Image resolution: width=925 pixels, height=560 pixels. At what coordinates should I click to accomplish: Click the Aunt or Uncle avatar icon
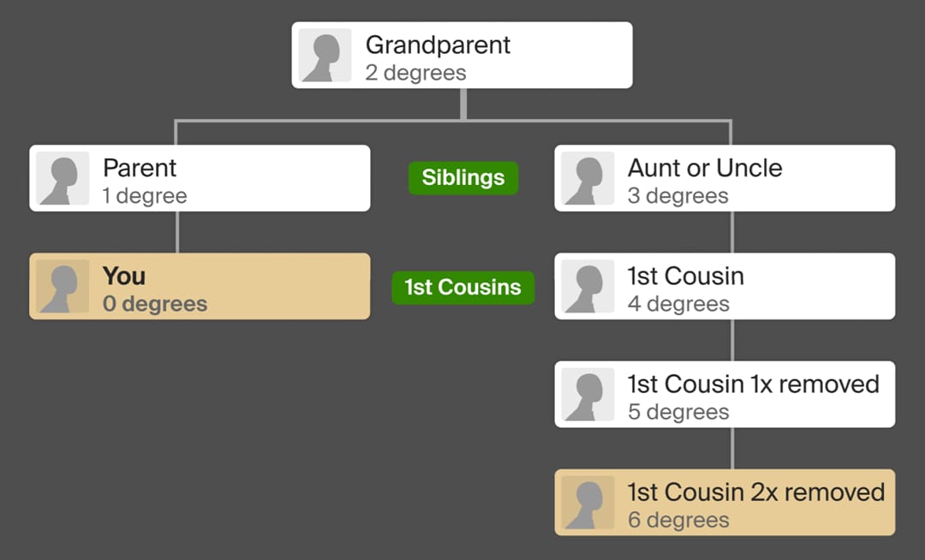588,179
